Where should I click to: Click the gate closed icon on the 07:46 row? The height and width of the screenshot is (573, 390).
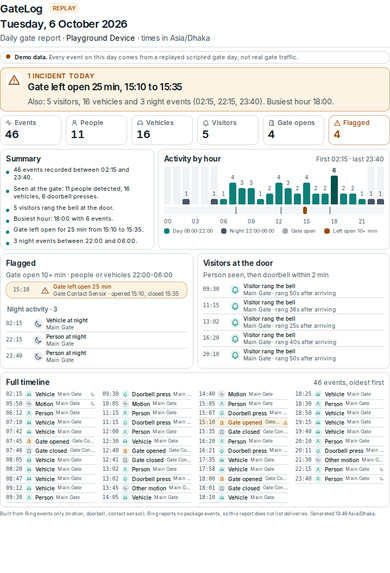pos(29,451)
